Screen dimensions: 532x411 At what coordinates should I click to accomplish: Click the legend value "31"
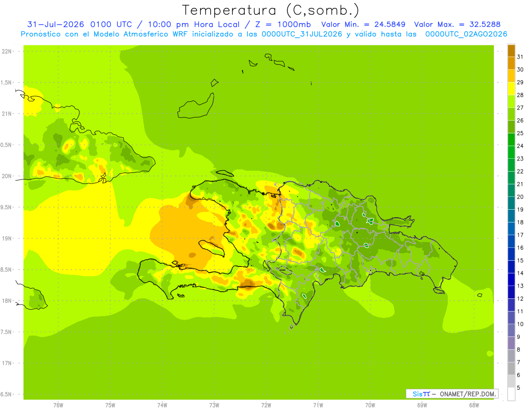[x=520, y=57]
